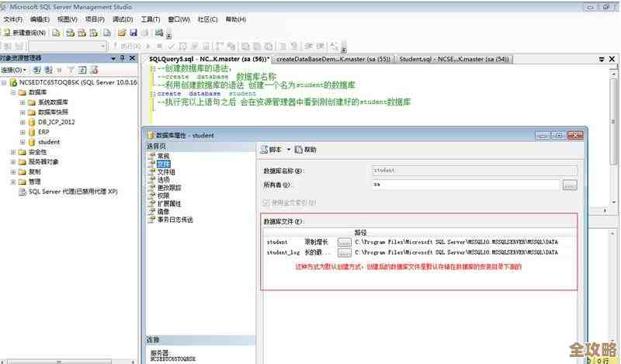Screen dimensions: 621x364
Task: Switch to the createDataBaseDem tab
Action: tap(334, 59)
